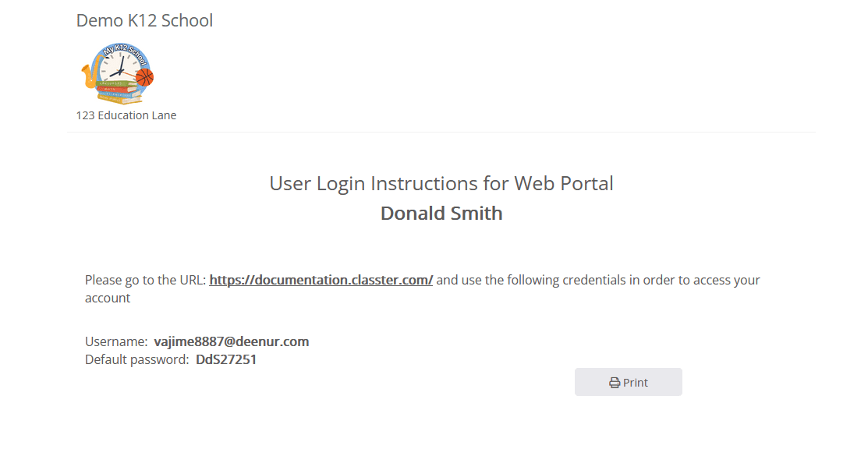This screenshot has height=463, width=868.
Task: Click the 123 Education Lane address
Action: tap(126, 115)
